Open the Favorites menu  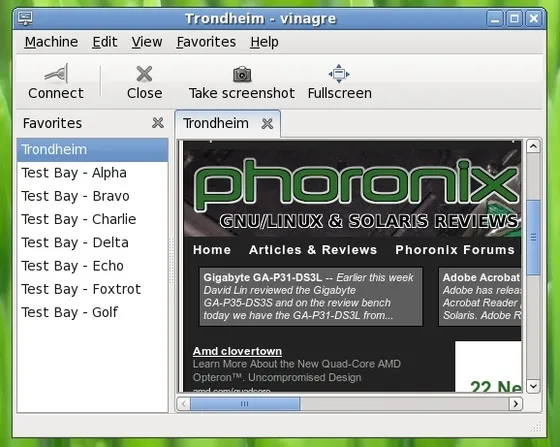point(206,42)
